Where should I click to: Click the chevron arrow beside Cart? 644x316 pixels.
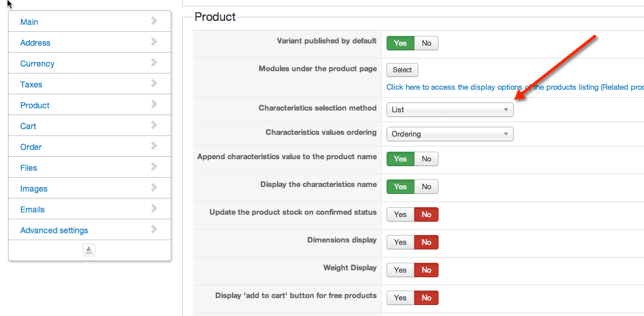pyautogui.click(x=154, y=125)
